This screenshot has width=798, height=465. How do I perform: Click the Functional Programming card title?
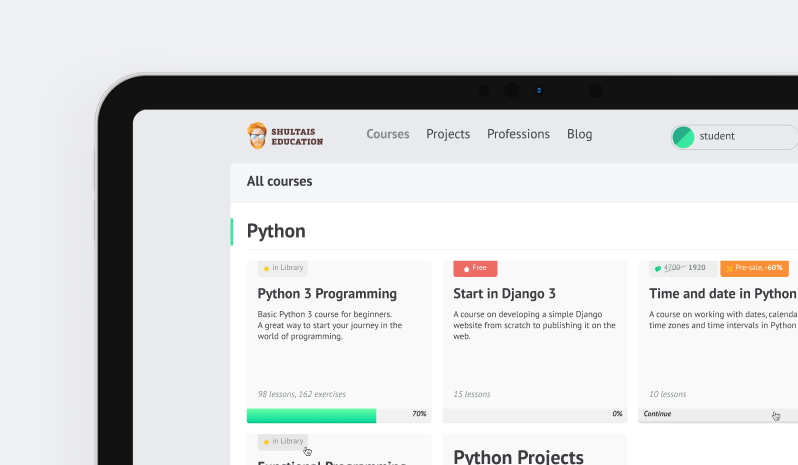pos(332,462)
